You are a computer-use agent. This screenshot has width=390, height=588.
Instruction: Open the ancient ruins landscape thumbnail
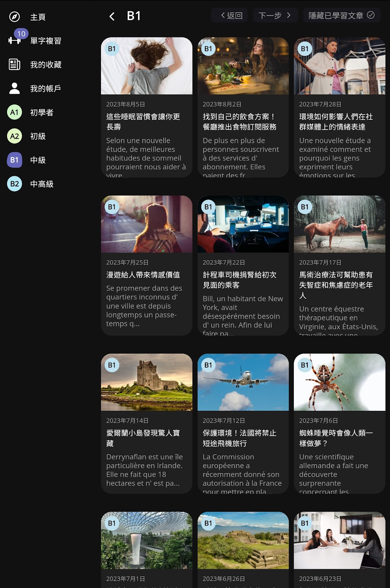coord(243,540)
